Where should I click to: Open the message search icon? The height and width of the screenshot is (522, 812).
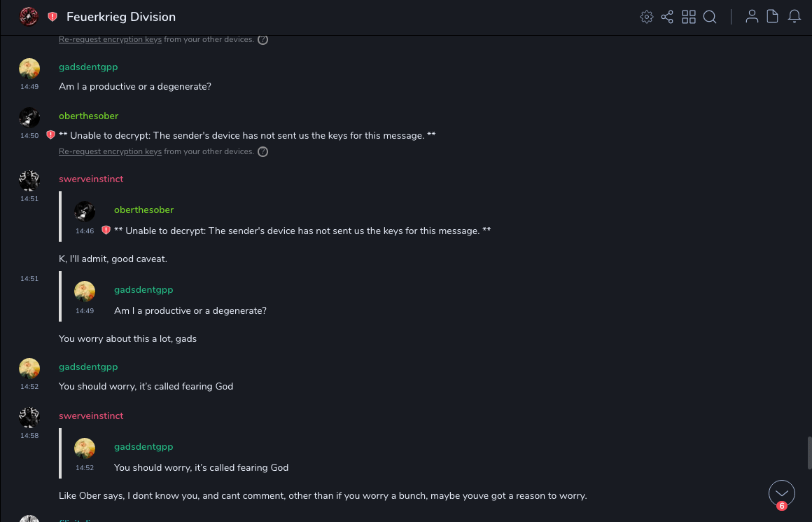tap(710, 17)
